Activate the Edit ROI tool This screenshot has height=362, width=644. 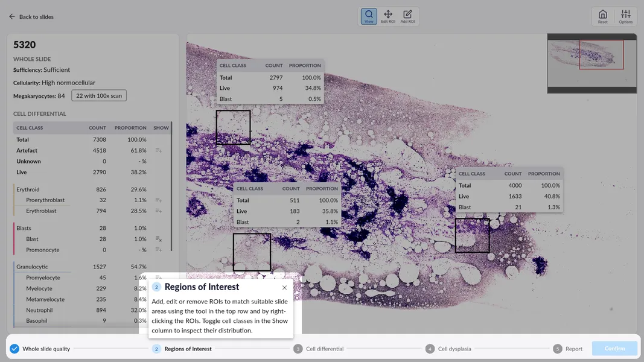point(388,16)
